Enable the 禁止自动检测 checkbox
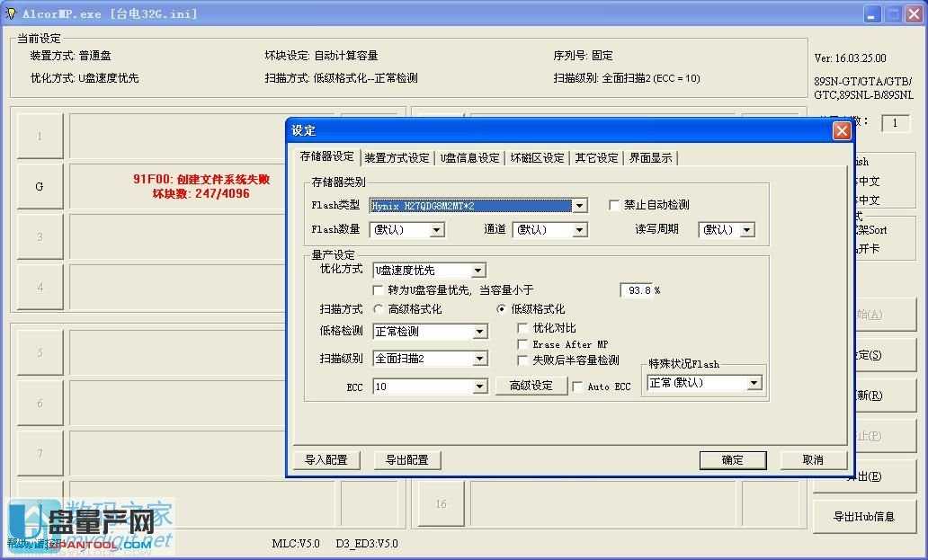Viewport: 928px width, 560px height. coord(611,204)
